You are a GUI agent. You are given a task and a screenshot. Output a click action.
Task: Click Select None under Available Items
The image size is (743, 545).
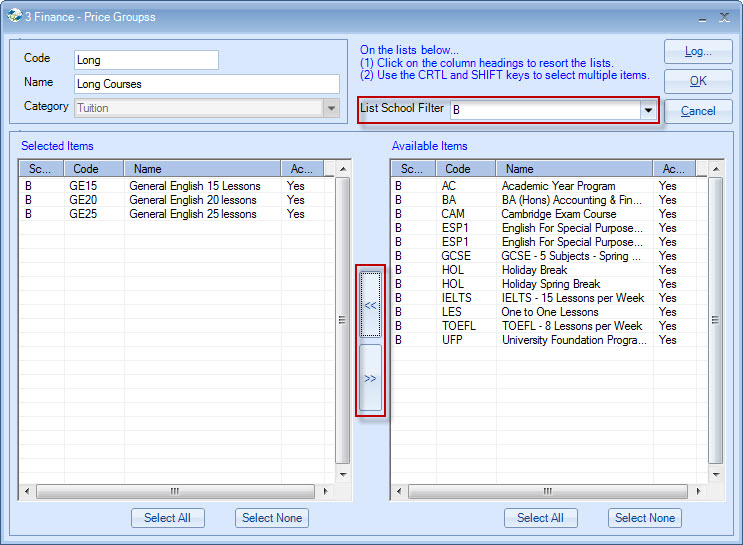pos(644,517)
